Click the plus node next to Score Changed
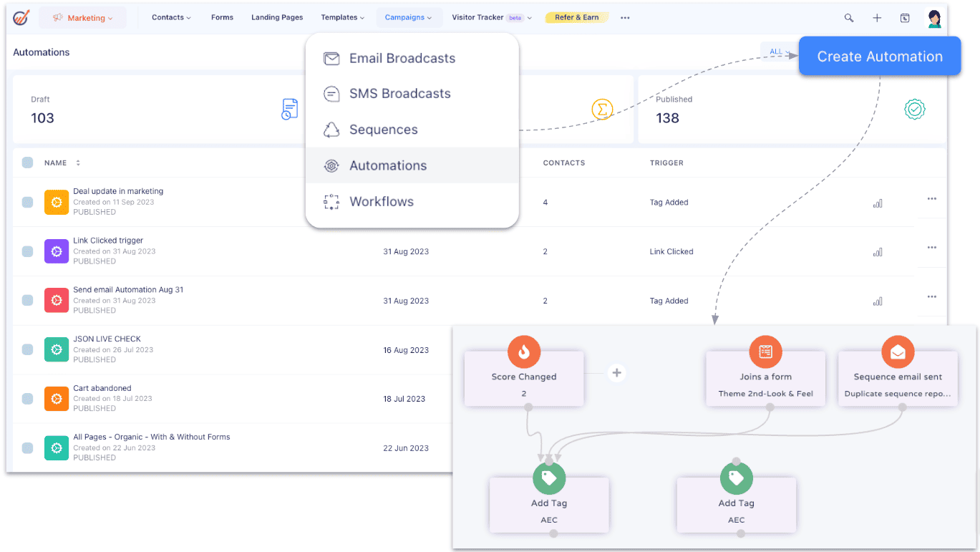 tap(616, 373)
